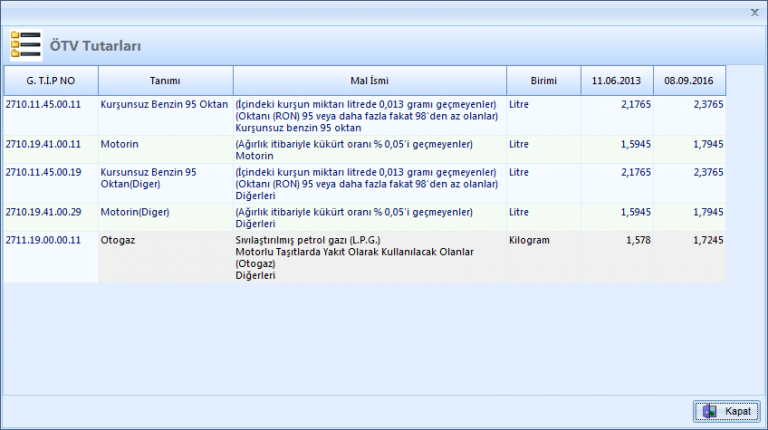Select the Otogaz row
Viewport: 768px width, 430px height.
click(119, 240)
